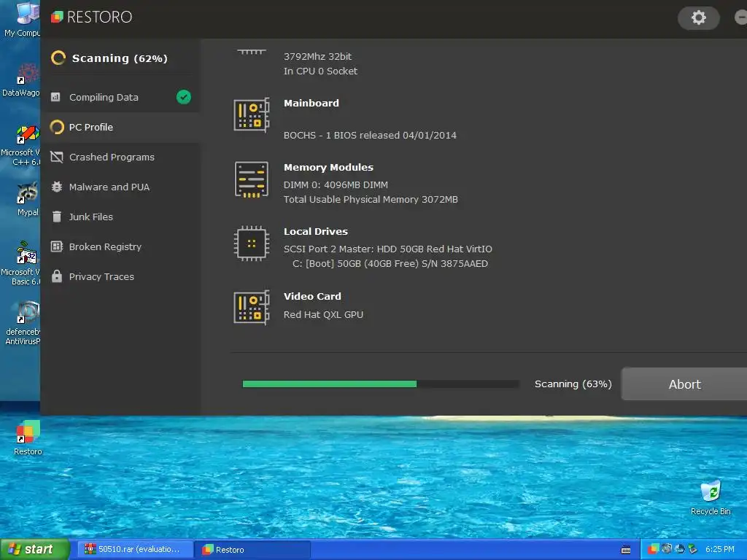
Task: Click the Mainboard circuit icon
Action: [x=252, y=114]
